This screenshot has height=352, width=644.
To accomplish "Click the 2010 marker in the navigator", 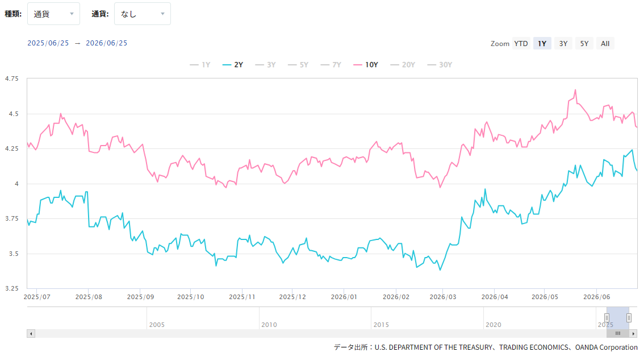I will 269,325.
